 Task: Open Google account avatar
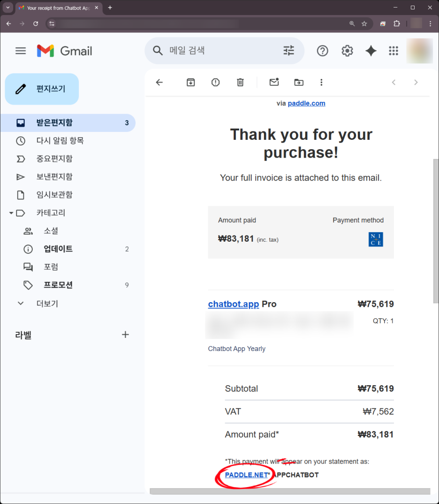click(419, 51)
